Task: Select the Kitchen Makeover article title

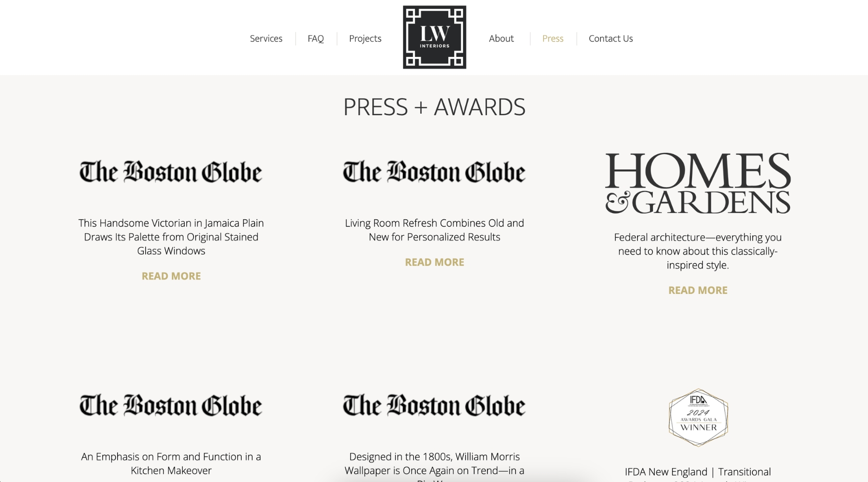Action: click(171, 463)
